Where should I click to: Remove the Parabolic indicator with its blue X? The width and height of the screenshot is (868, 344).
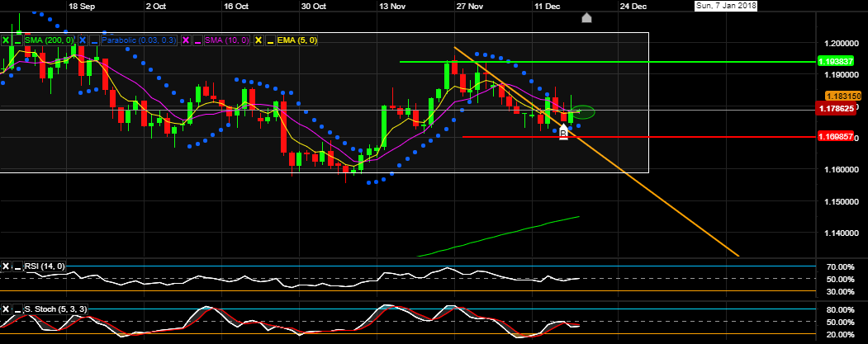coord(83,40)
